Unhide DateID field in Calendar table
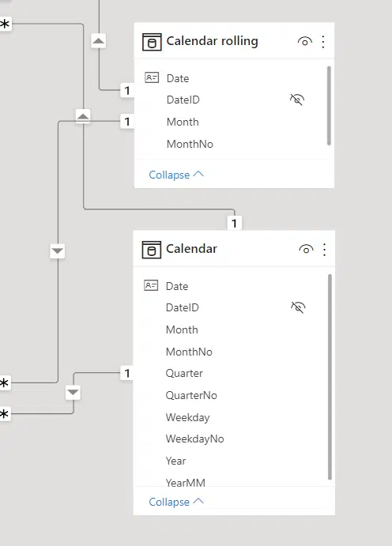This screenshot has height=546, width=392. [298, 307]
